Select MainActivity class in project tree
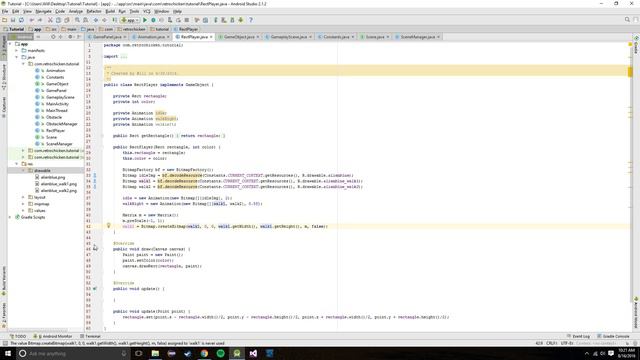 pos(56,104)
